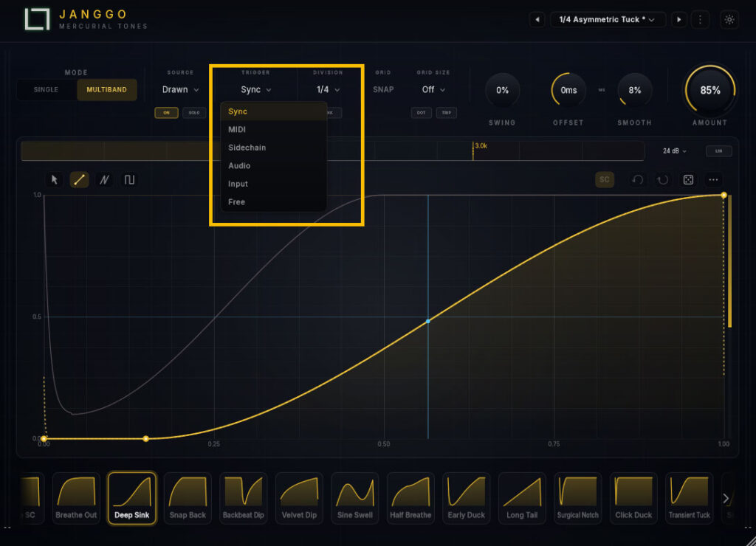Select the Sine Swell shape preset
The image size is (756, 546).
point(355,497)
